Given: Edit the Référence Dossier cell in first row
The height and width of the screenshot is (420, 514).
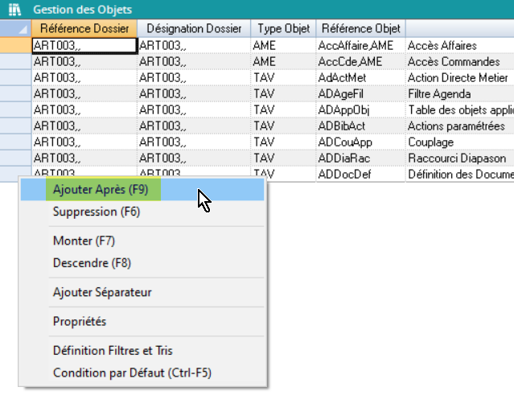Looking at the screenshot, I should coord(84,46).
